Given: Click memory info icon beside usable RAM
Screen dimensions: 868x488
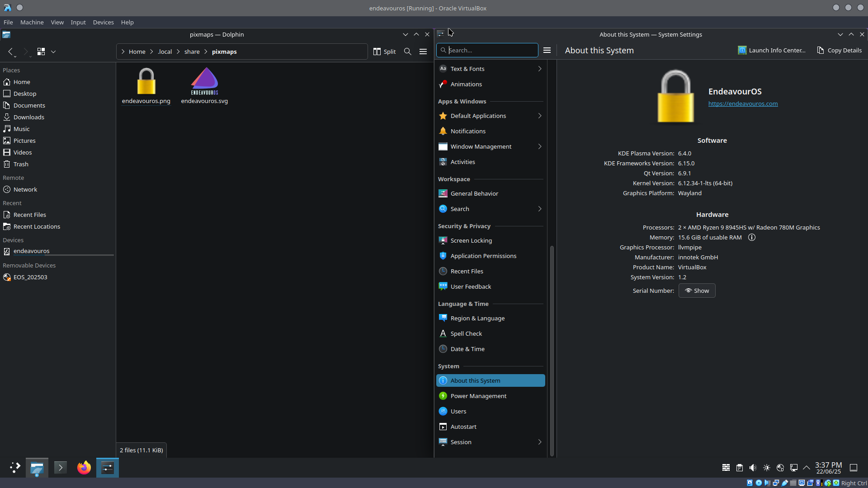Looking at the screenshot, I should [x=752, y=237].
